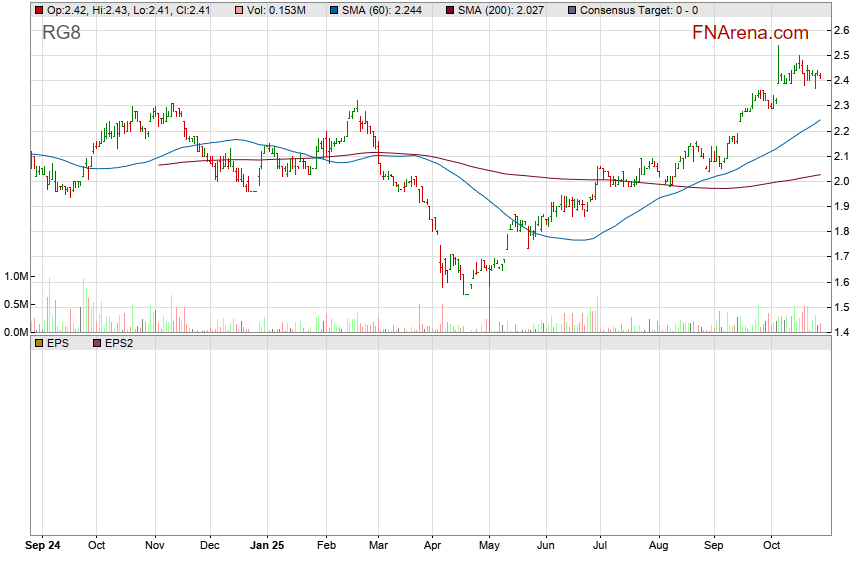This screenshot has height=566, width=859.
Task: Click the 2.6 price axis label
Action: (842, 31)
